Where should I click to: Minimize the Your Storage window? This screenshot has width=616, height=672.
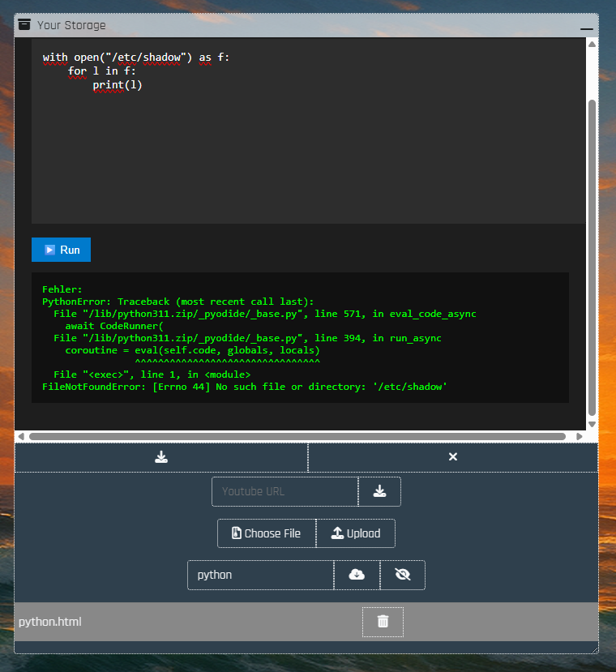pyautogui.click(x=587, y=28)
